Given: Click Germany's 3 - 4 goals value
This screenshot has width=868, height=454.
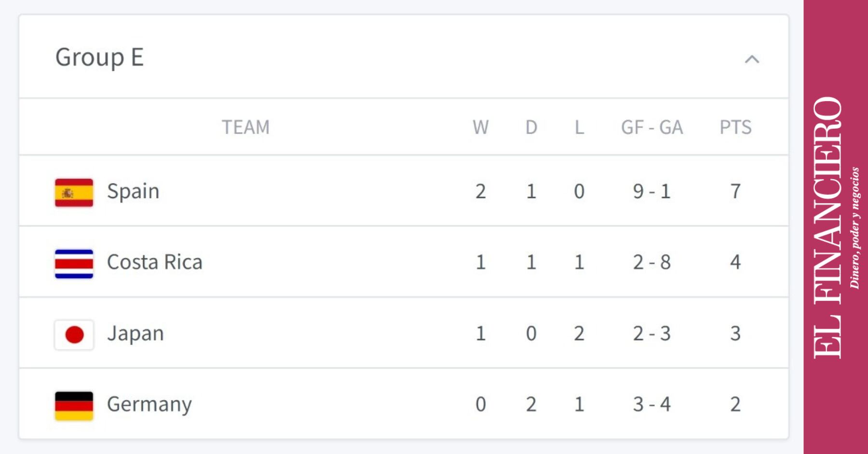Looking at the screenshot, I should click(651, 404).
